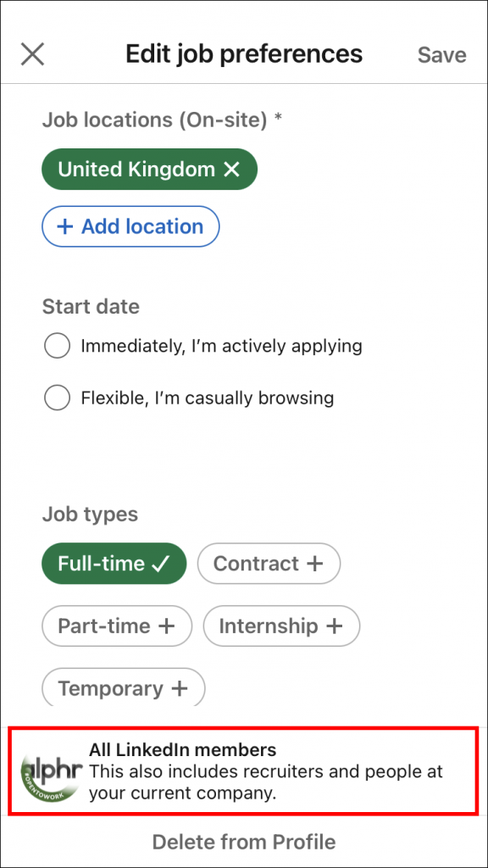This screenshot has width=488, height=868.
Task: Select 'Immediately, I'm actively applying'
Action: 57,346
